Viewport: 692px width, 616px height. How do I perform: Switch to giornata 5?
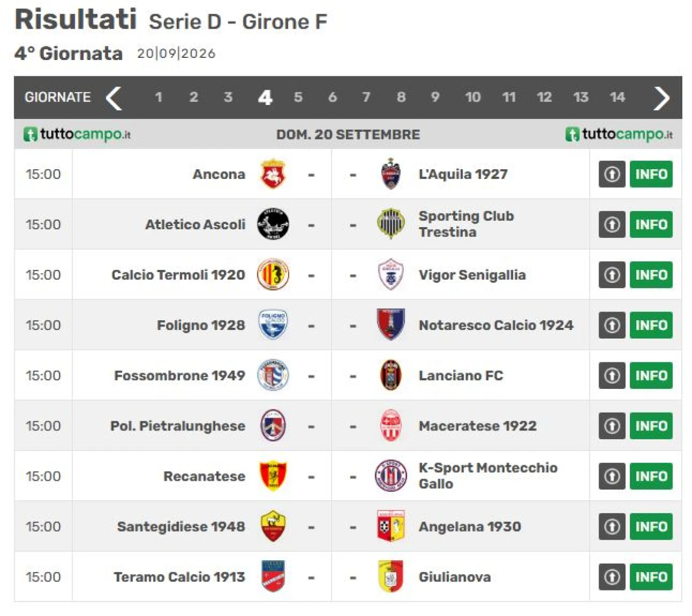[298, 97]
